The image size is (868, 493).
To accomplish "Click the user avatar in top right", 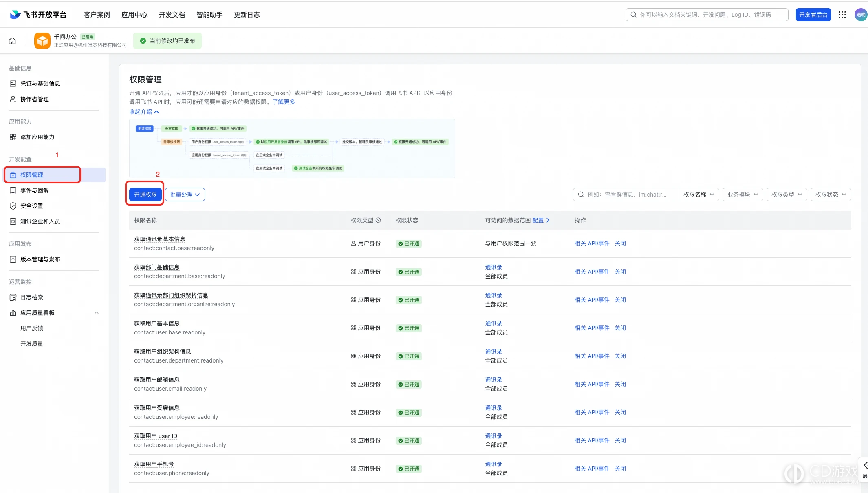I will (x=861, y=15).
